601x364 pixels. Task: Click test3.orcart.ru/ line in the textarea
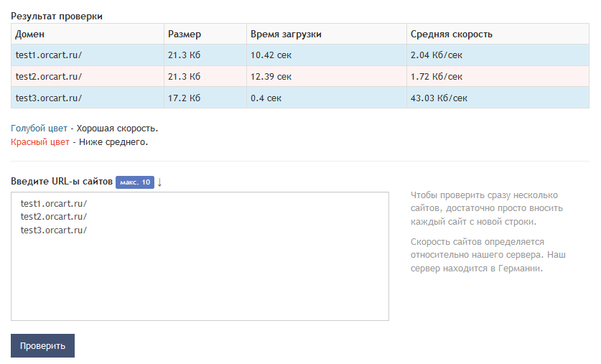54,230
